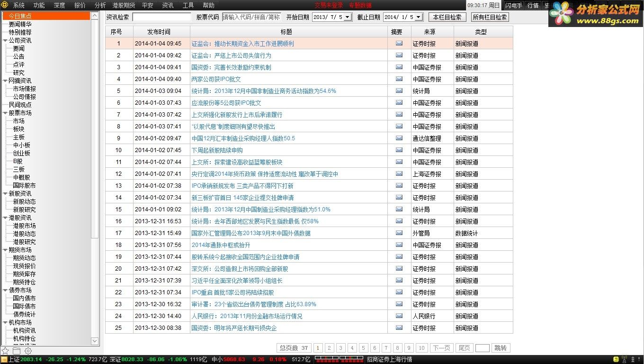Click the 跳转 page jump button
Viewport: 644px width, 364px height.
[501, 348]
